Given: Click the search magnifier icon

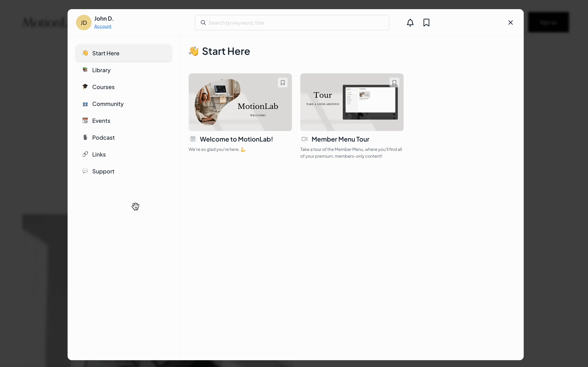Looking at the screenshot, I should [x=203, y=22].
